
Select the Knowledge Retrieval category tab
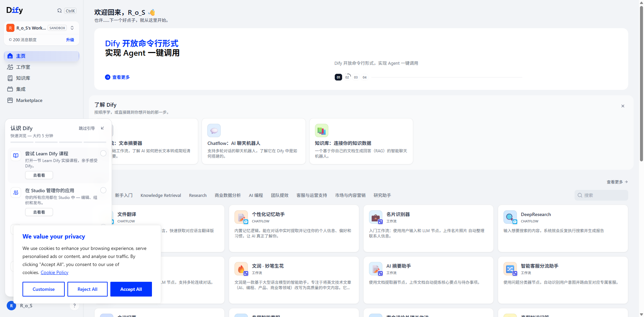(x=161, y=195)
